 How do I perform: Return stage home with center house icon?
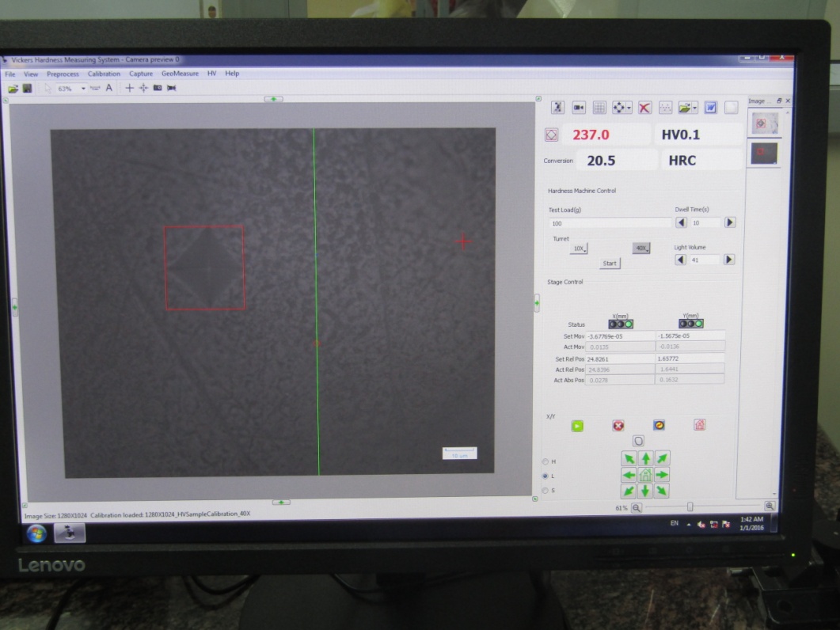tap(645, 475)
